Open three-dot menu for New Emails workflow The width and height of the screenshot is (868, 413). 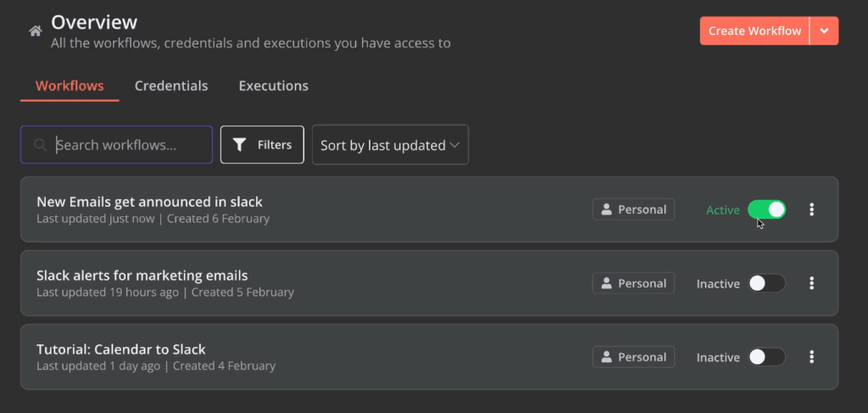tap(812, 209)
